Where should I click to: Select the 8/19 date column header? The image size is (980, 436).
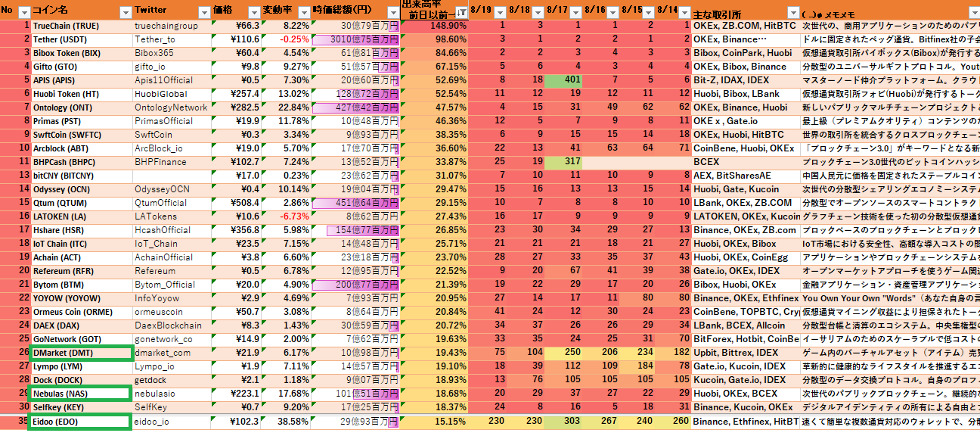point(481,11)
